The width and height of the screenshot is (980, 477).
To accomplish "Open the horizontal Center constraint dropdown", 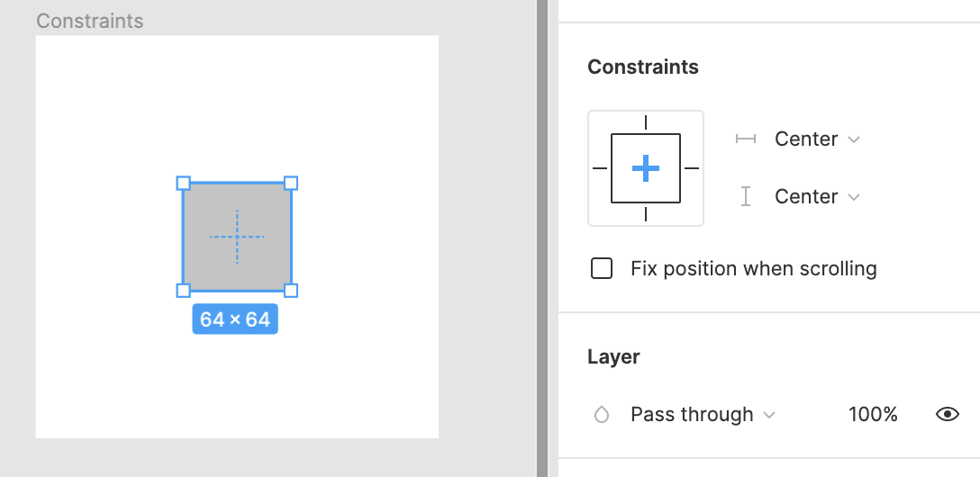I will point(817,139).
